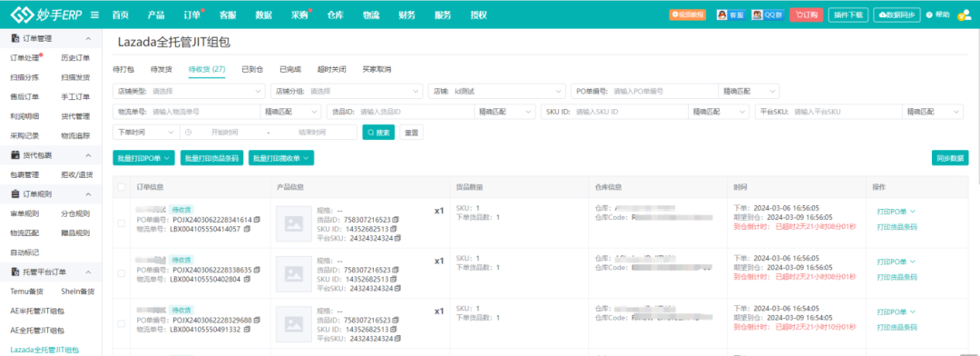Check order row POJX2403062228341614

tap(122, 223)
